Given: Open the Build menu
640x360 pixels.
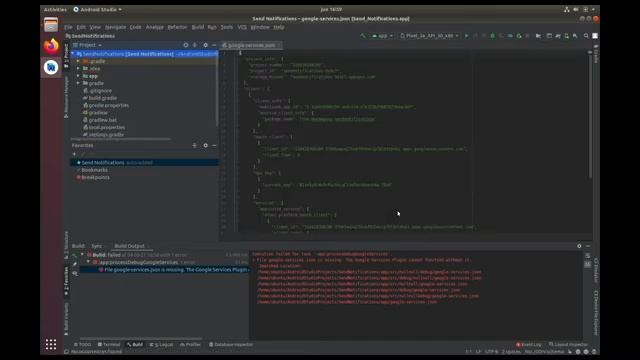Looking at the screenshot, I should pyautogui.click(x=198, y=27).
